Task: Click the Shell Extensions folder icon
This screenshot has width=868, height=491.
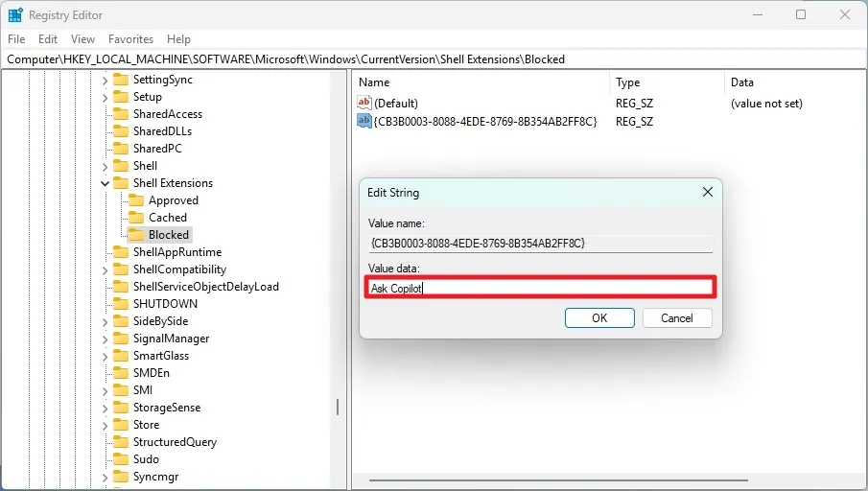Action: click(121, 183)
